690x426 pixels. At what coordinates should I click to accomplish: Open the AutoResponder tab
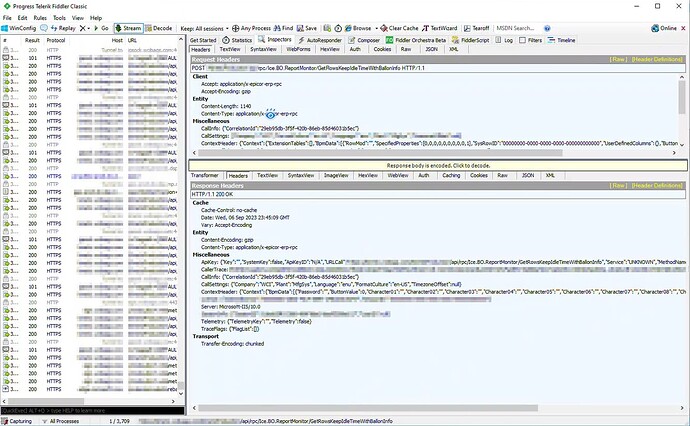click(320, 40)
